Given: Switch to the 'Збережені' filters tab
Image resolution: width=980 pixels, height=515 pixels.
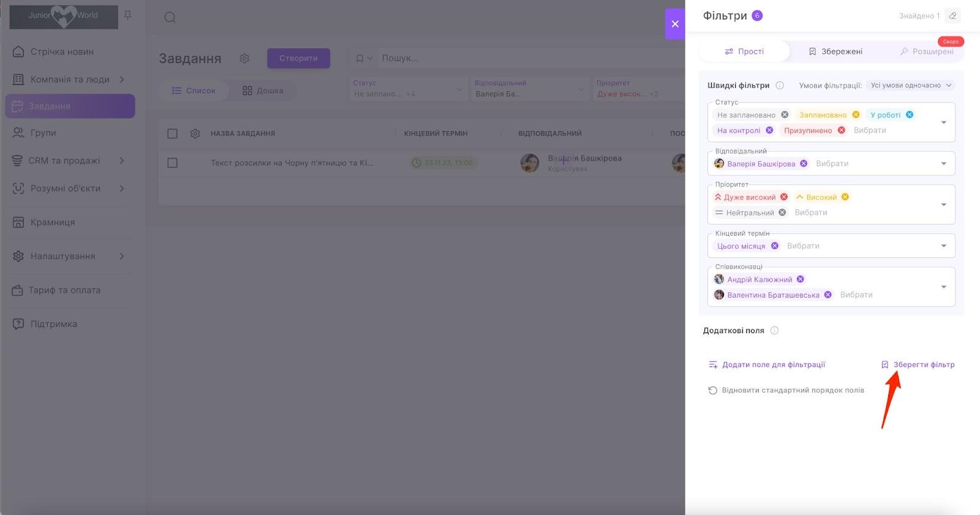Looking at the screenshot, I should [x=835, y=51].
